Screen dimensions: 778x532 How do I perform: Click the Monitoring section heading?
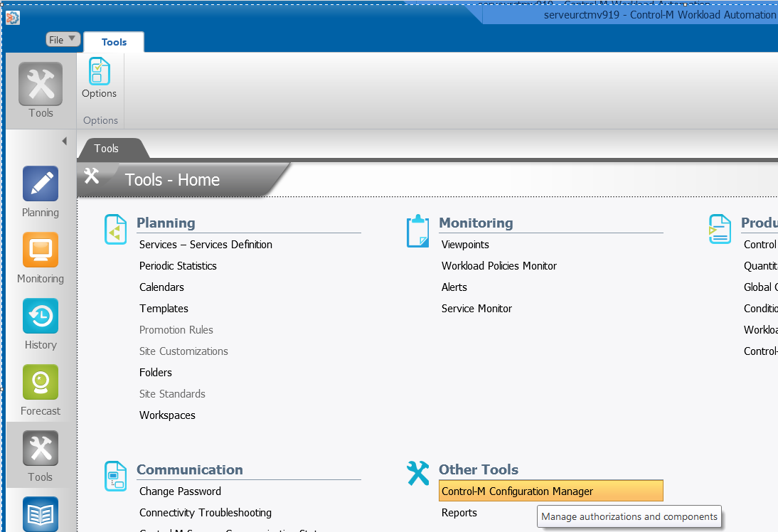(476, 223)
